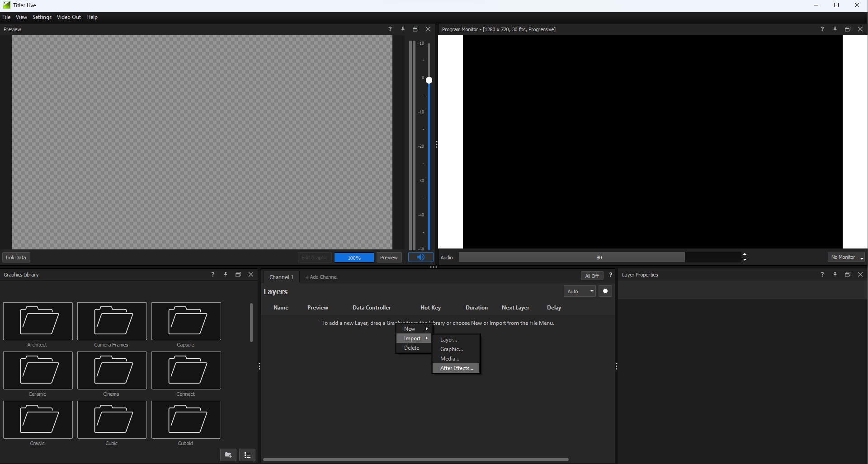Pin the Layer Properties panel
Image resolution: width=868 pixels, height=464 pixels.
(835, 274)
